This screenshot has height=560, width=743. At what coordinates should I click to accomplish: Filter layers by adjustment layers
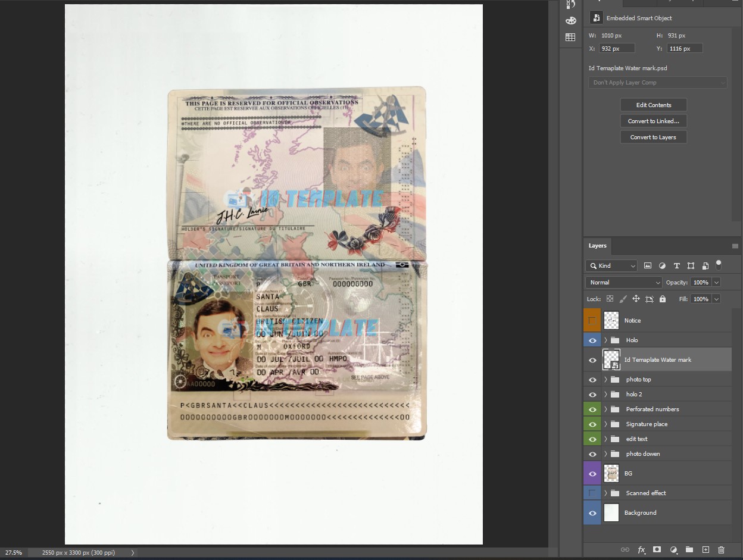point(662,265)
